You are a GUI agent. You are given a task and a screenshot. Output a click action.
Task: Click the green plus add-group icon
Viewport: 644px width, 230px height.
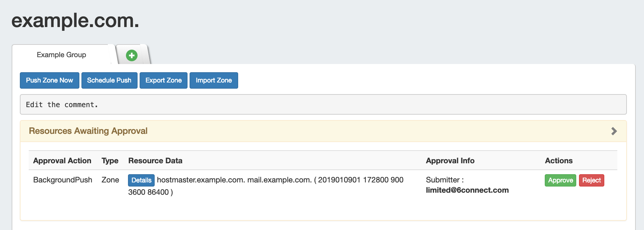(132, 55)
